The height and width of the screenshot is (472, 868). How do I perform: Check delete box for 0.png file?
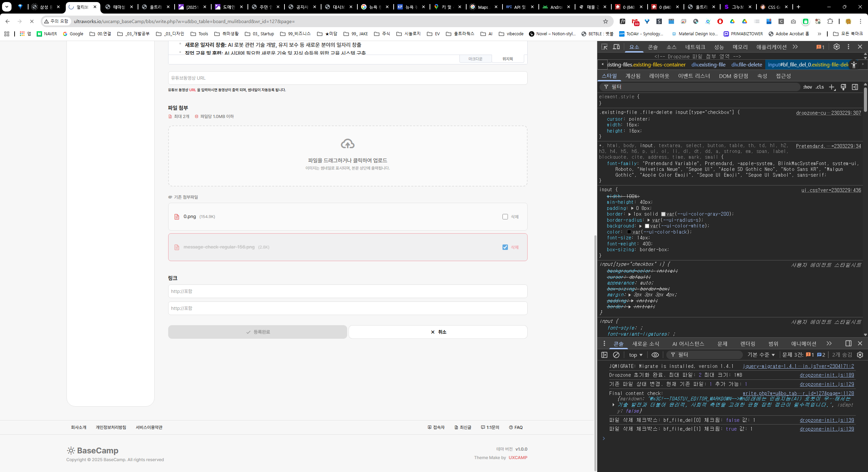(x=505, y=217)
